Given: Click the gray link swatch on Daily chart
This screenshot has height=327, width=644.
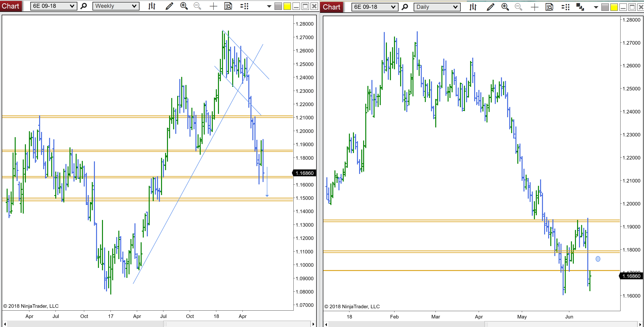Looking at the screenshot, I should point(605,7).
